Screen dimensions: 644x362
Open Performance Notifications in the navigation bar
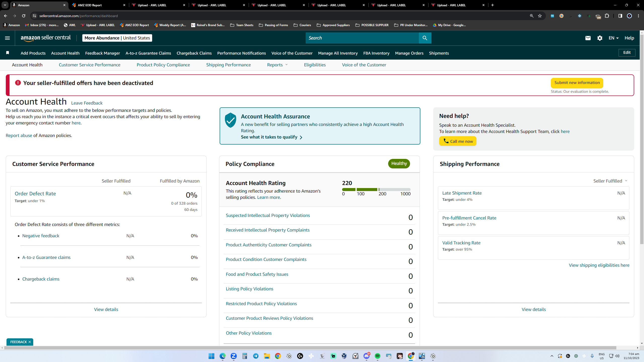[242, 53]
